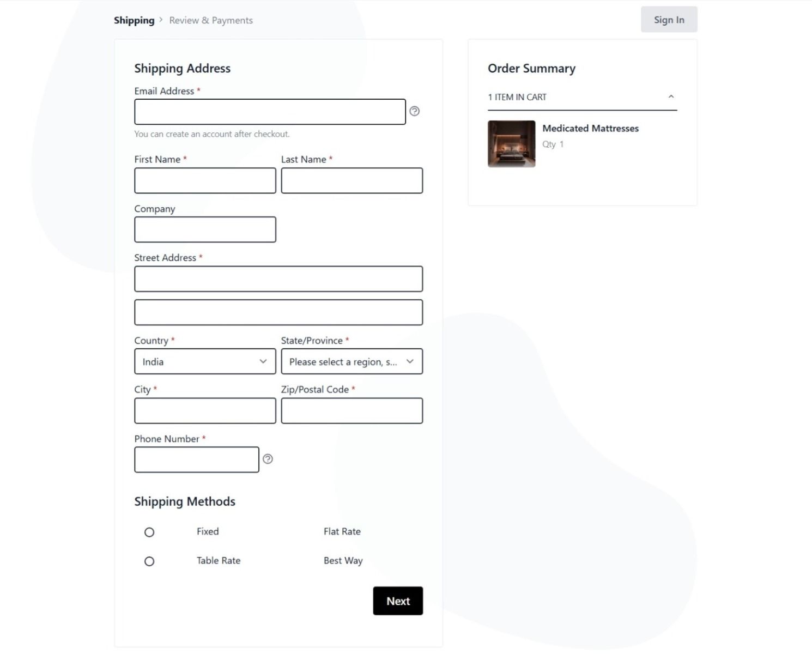Go to the Review & Payments step
Screen dimensions: 812x654
(x=211, y=20)
